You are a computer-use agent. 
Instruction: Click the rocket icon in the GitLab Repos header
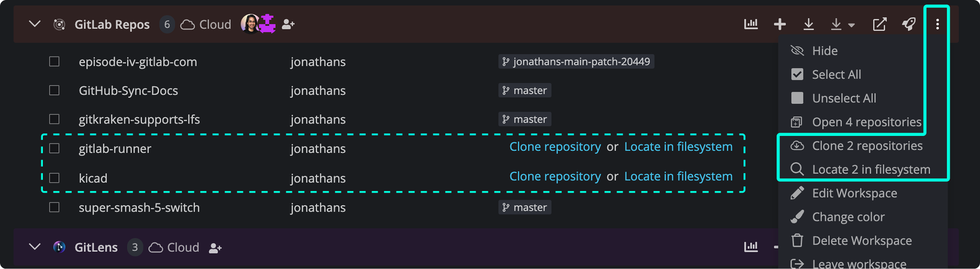click(909, 24)
